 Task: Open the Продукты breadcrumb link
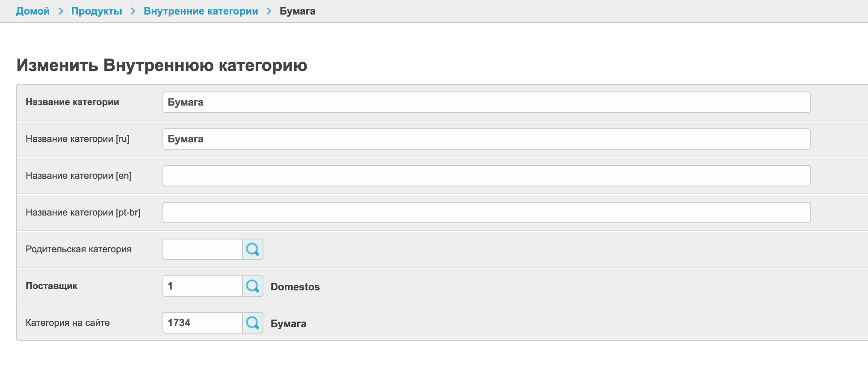tap(97, 11)
